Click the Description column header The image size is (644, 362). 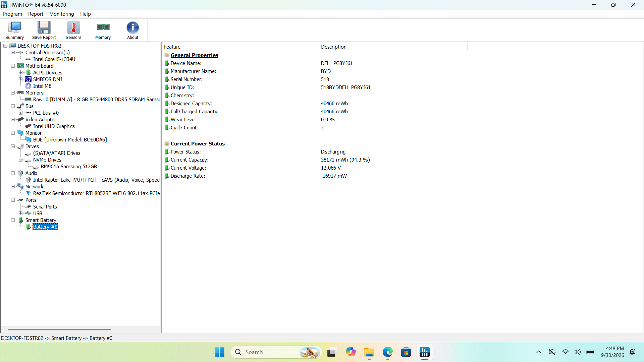click(393, 47)
